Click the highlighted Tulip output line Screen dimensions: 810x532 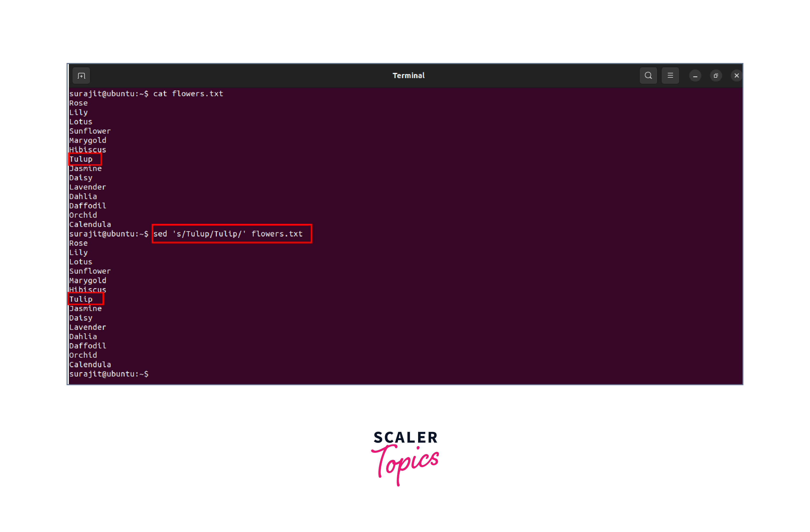(81, 299)
